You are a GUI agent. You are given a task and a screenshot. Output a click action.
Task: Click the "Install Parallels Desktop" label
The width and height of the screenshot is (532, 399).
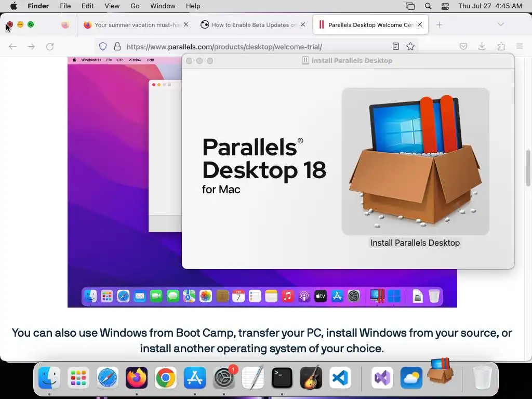(415, 243)
